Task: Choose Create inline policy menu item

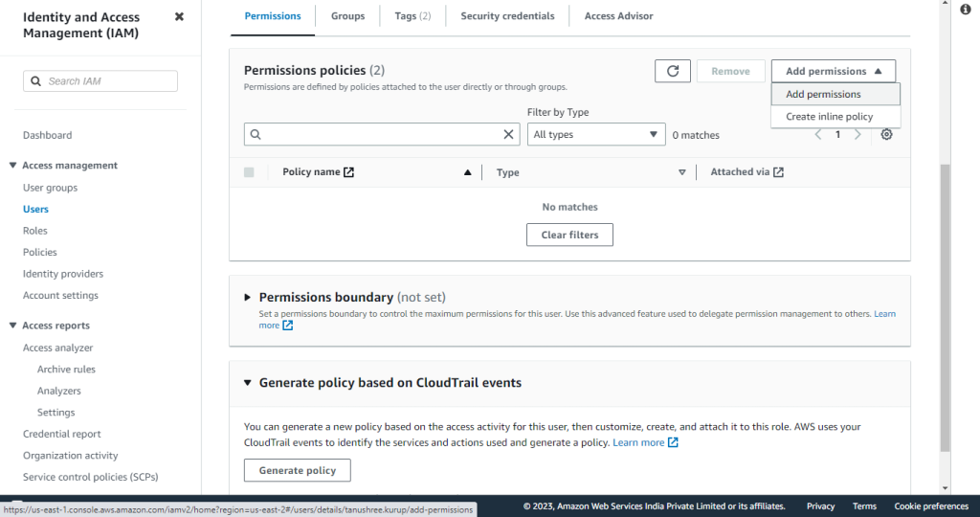Action: [x=835, y=117]
